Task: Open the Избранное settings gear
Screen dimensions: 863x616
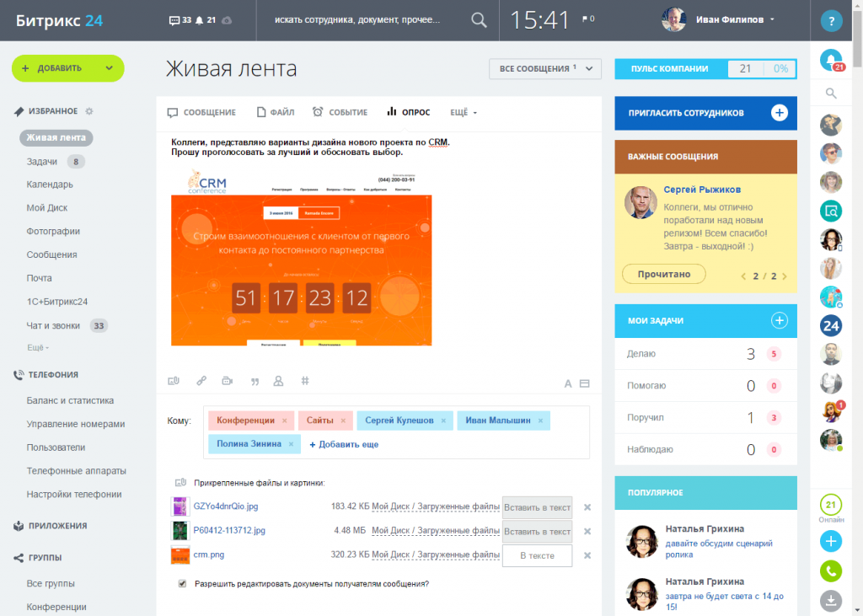Action: coord(89,111)
